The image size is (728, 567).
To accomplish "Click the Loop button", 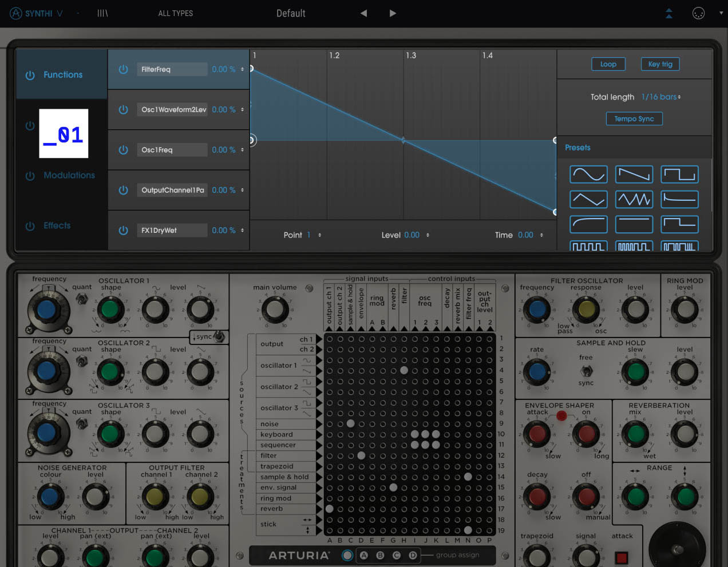I will [x=608, y=64].
